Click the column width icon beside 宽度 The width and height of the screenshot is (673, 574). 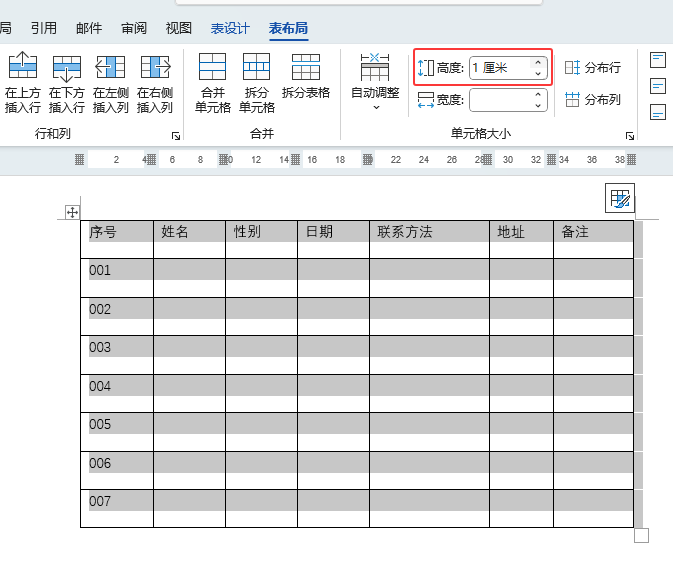click(x=426, y=100)
